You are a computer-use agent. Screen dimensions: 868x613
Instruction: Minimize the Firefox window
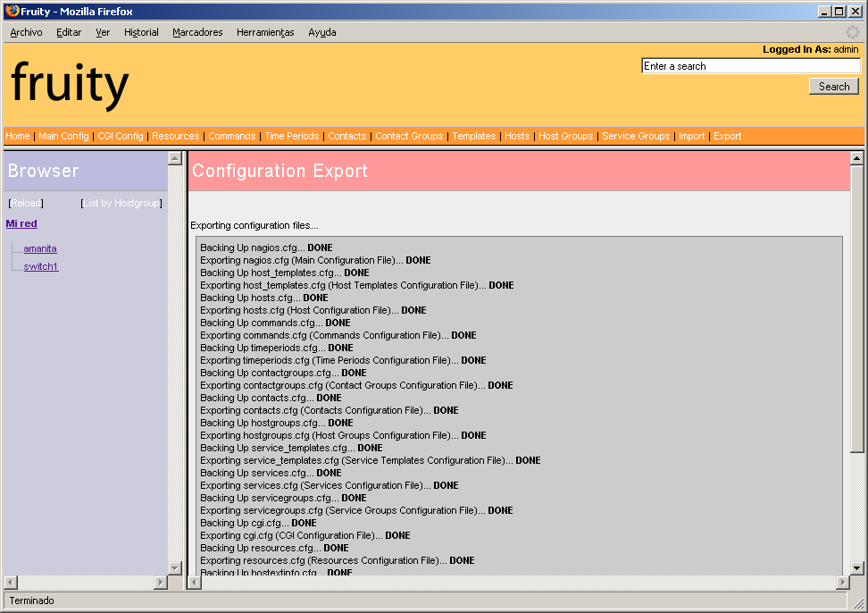click(x=825, y=11)
